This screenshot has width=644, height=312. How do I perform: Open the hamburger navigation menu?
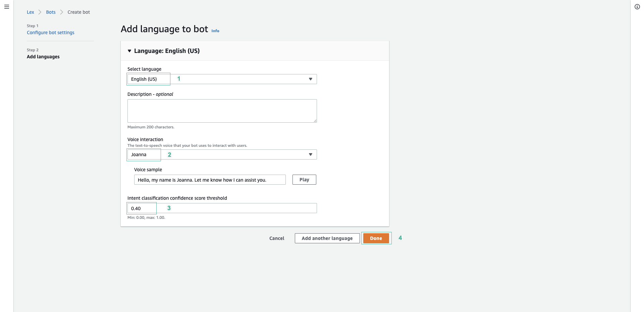click(x=7, y=7)
